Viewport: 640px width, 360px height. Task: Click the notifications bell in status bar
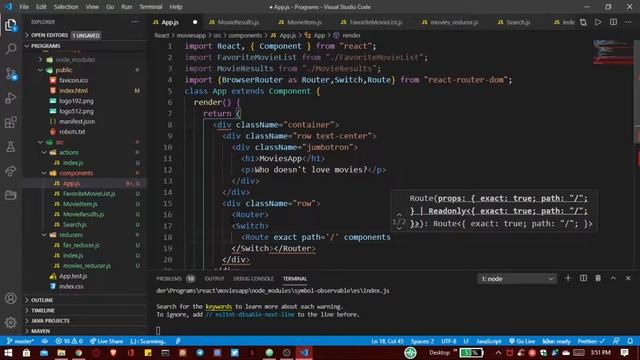point(630,341)
